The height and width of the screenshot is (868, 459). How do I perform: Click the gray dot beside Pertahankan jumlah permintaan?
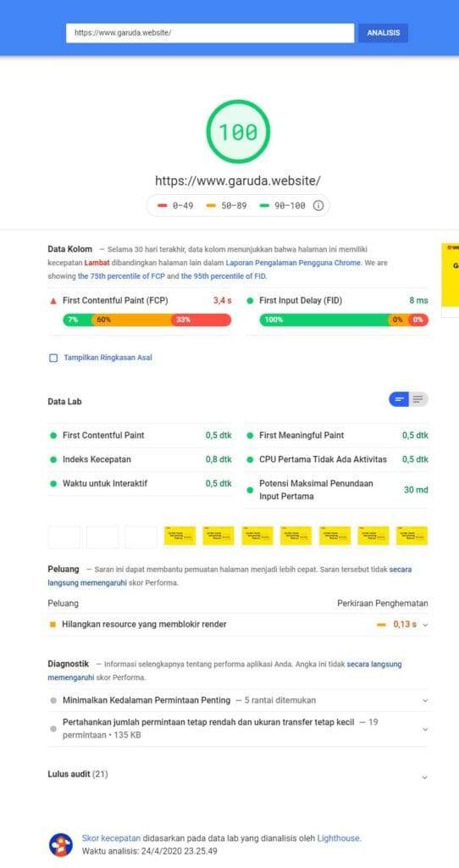tap(53, 729)
